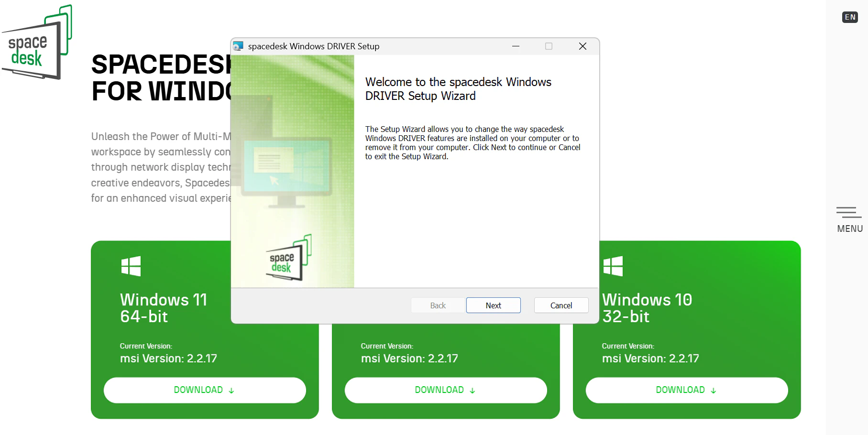The image size is (868, 435).
Task: Click the Windows logo on the Windows 11 card
Action: click(x=131, y=266)
